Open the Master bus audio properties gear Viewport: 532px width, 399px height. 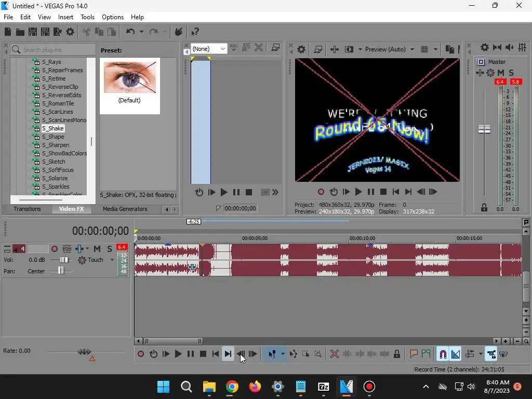[x=485, y=47]
